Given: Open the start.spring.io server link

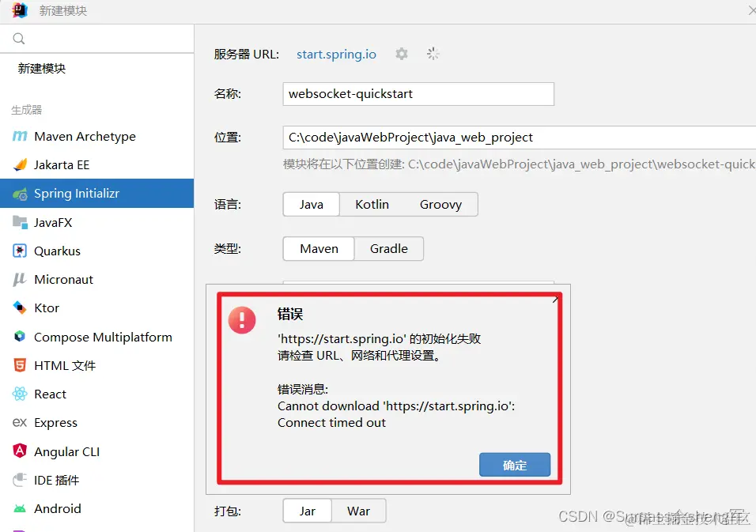Looking at the screenshot, I should [x=336, y=54].
